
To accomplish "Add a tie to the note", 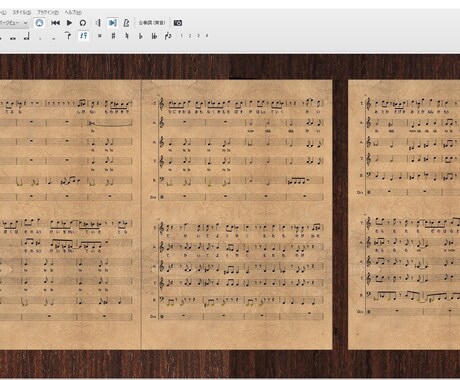I will click(x=68, y=36).
